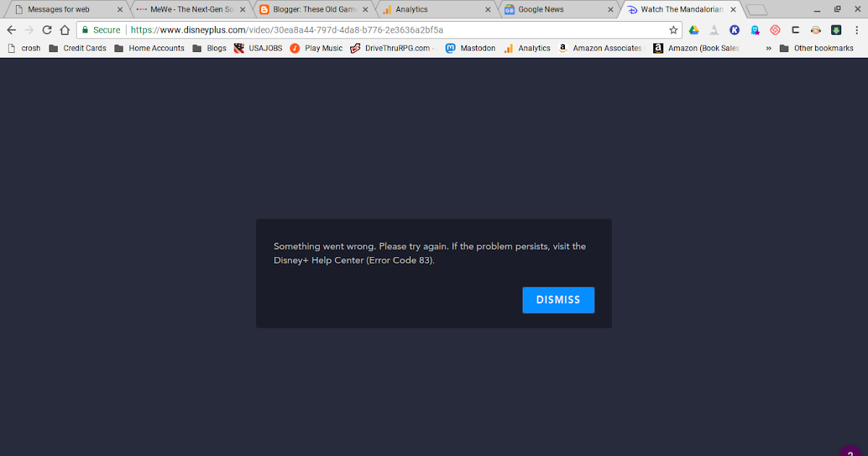Open the crosh bookmark
The height and width of the screenshot is (456, 868).
[x=24, y=48]
